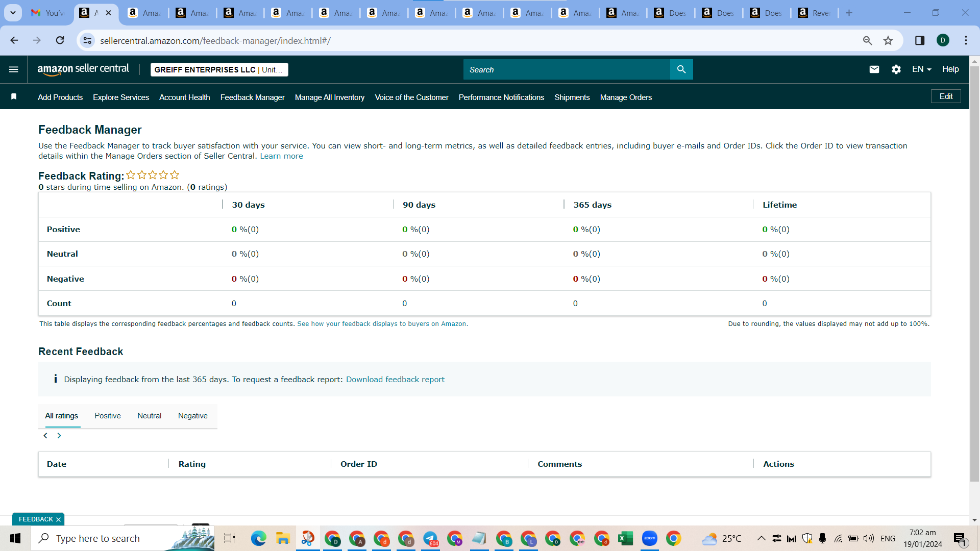This screenshot has width=980, height=551.
Task: View site information icon in address bar
Action: [88, 40]
